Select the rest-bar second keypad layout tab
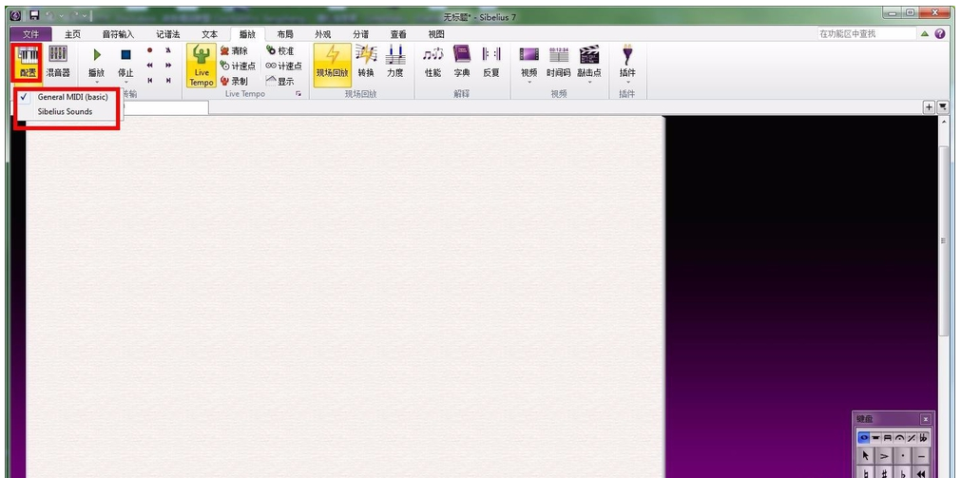Image resolution: width=980 pixels, height=478 pixels. click(875, 439)
